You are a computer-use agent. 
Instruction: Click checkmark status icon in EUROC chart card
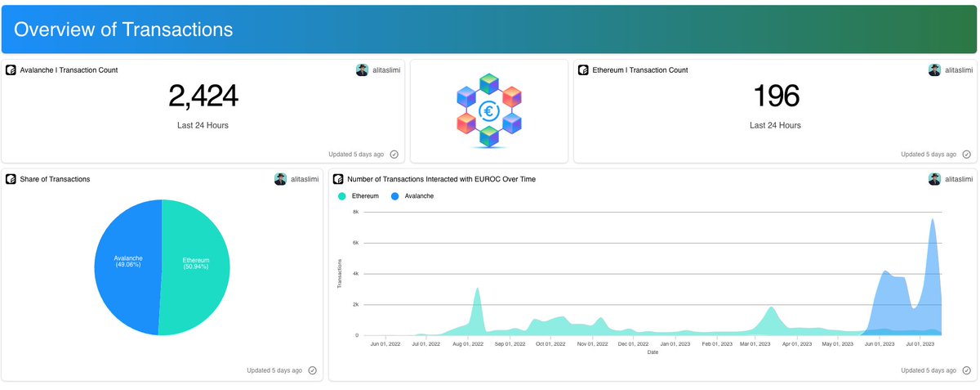967,370
